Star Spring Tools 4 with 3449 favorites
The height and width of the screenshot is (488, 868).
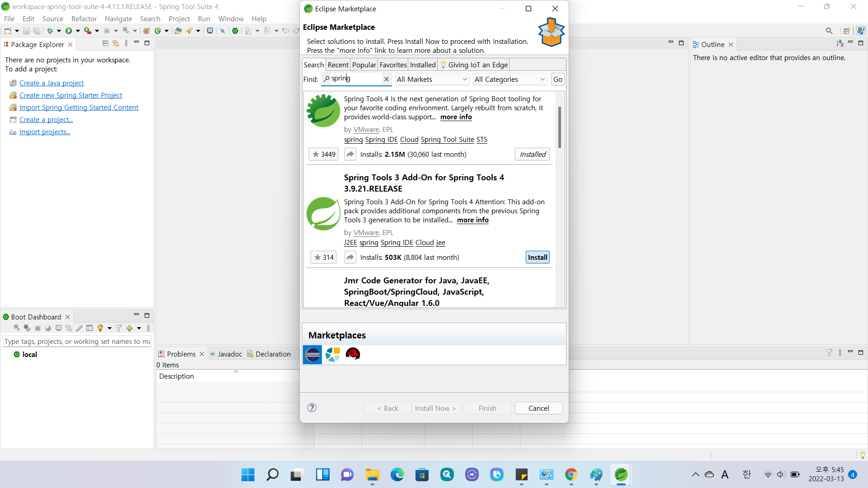click(x=324, y=155)
